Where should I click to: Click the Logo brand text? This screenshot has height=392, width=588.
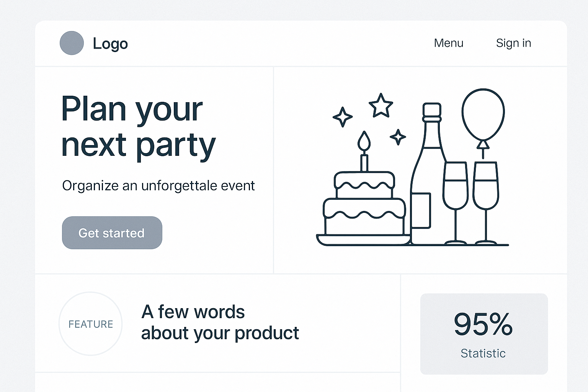point(110,44)
